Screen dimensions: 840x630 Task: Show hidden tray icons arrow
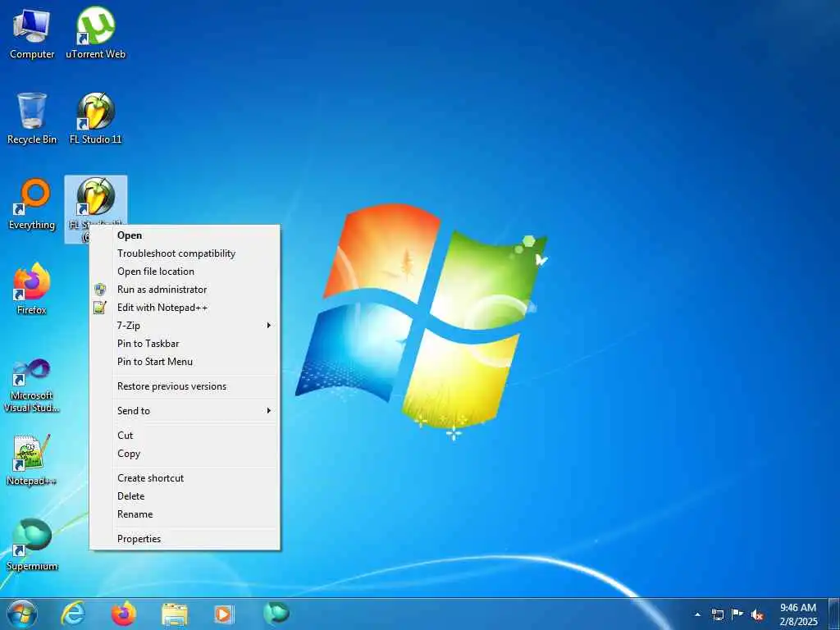point(697,614)
